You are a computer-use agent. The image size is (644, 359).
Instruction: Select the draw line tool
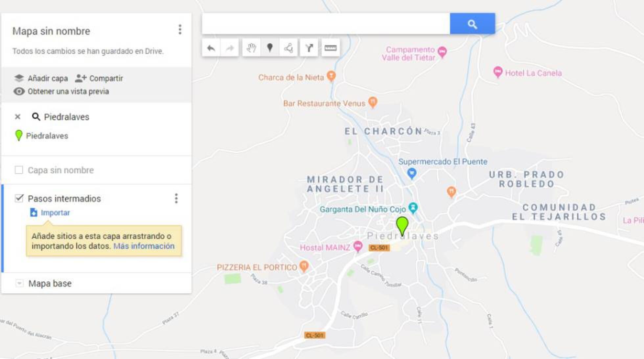pyautogui.click(x=288, y=48)
